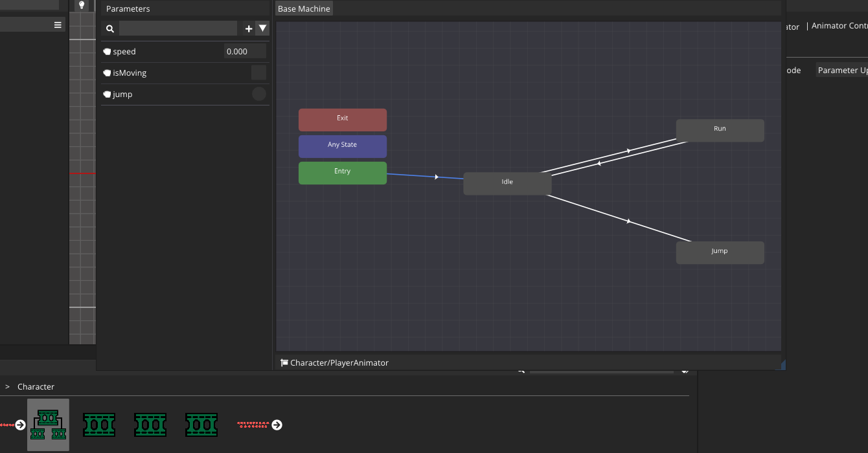Click the flag icon before Character/PlayerAnimator
The image size is (868, 453).
point(284,363)
